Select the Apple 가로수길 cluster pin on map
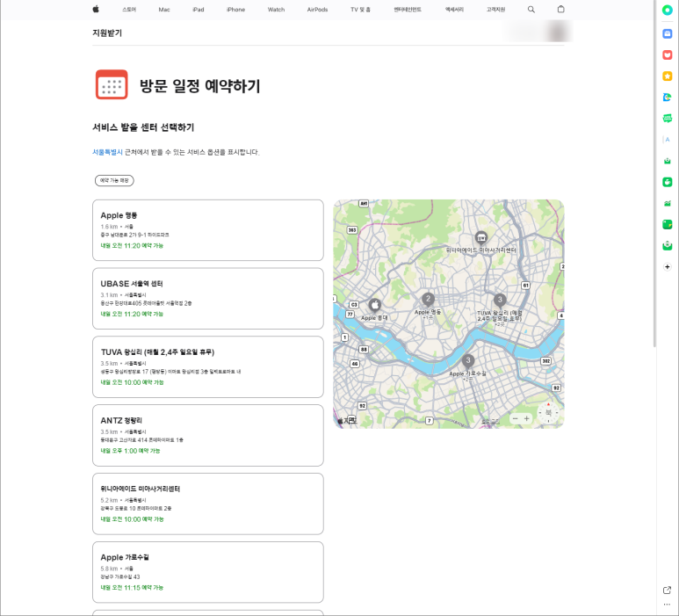679x616 pixels. click(468, 360)
